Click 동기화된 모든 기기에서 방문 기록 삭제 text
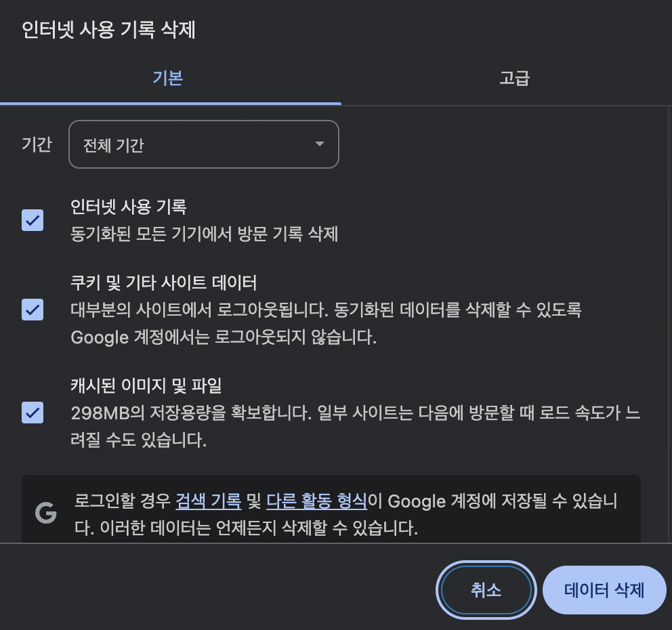Screen dimensions: 672x630 tap(205, 234)
